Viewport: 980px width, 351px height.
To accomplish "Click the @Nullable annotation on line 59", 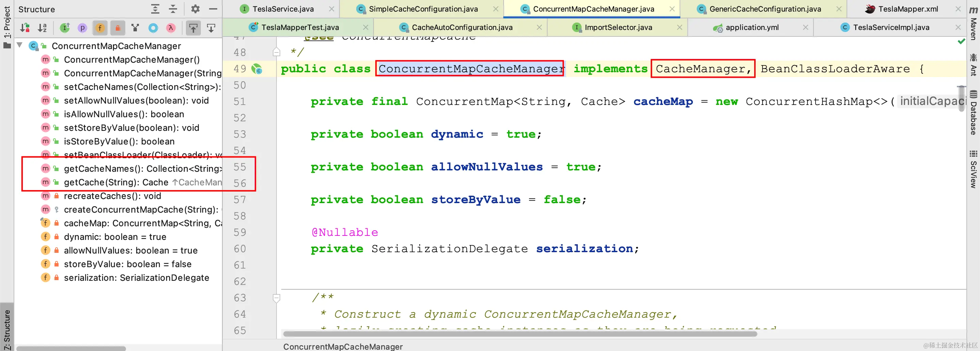I will 345,232.
